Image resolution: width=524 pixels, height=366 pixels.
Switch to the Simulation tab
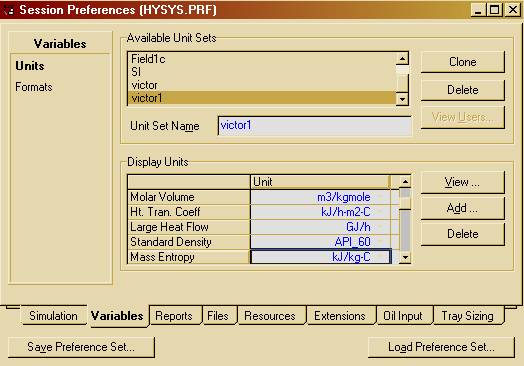53,316
